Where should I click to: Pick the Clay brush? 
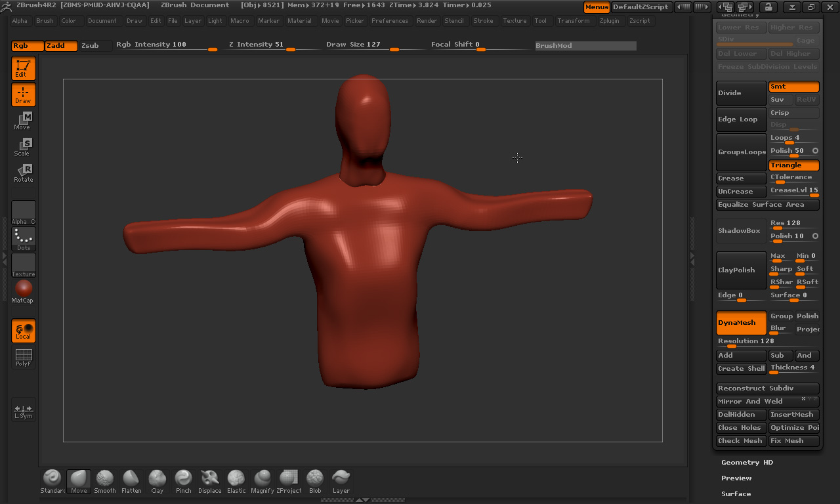[x=157, y=481]
